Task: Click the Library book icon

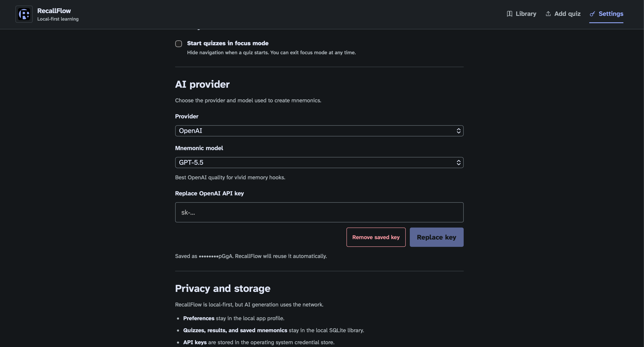Action: [509, 14]
